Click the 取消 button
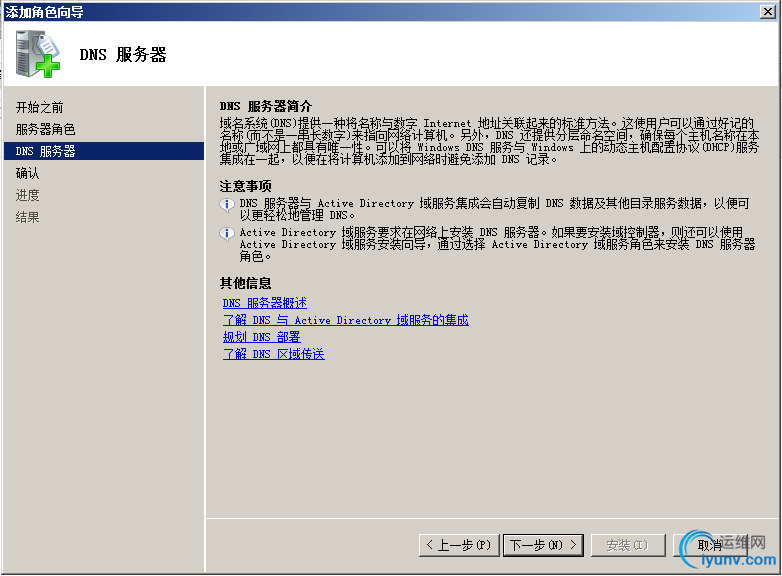Viewport: 782px width, 576px height. coord(710,545)
